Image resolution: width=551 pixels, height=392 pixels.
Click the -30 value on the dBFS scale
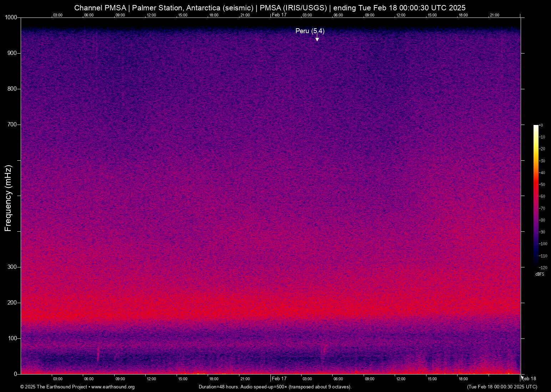542,161
